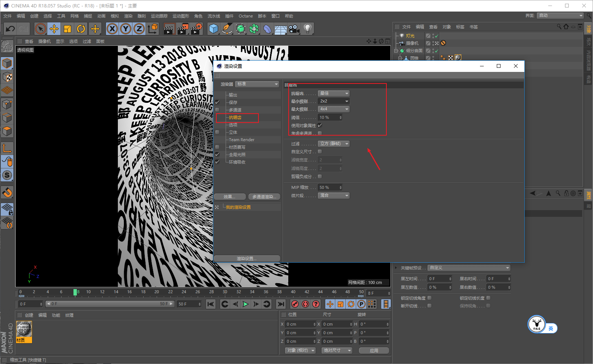Select the Scale tool
Image resolution: width=593 pixels, height=364 pixels.
68,29
